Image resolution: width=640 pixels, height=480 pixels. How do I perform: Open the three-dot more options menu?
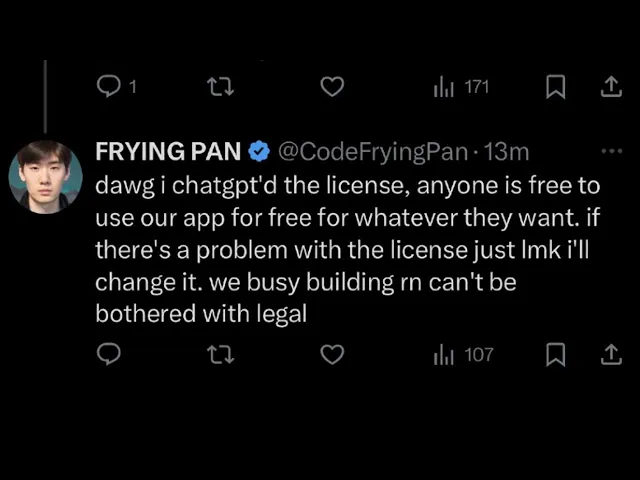[610, 152]
